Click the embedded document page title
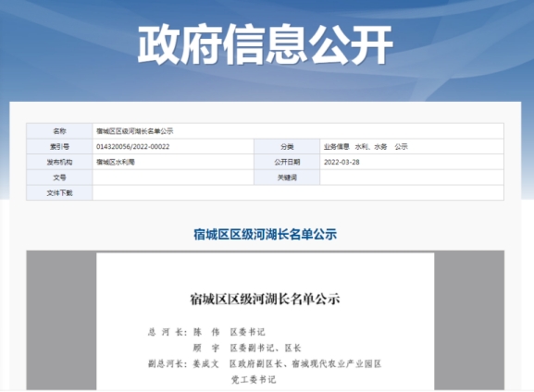The image size is (534, 392). tap(266, 300)
